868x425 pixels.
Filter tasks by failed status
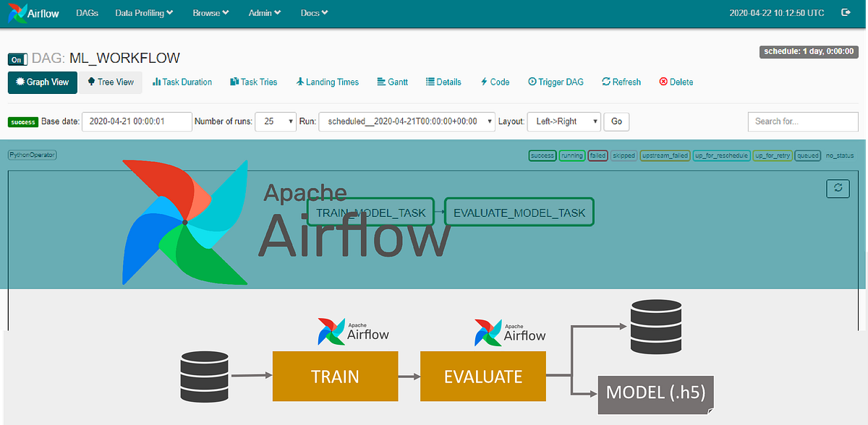click(597, 155)
